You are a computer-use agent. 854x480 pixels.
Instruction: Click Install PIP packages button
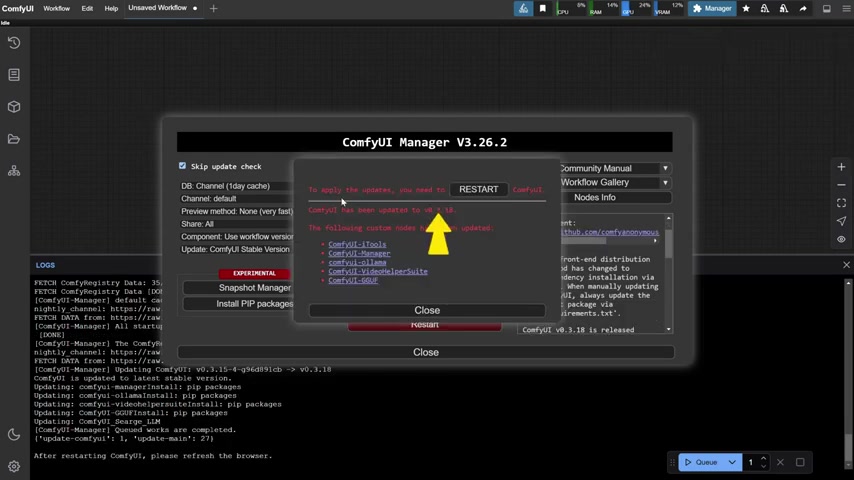click(x=238, y=303)
